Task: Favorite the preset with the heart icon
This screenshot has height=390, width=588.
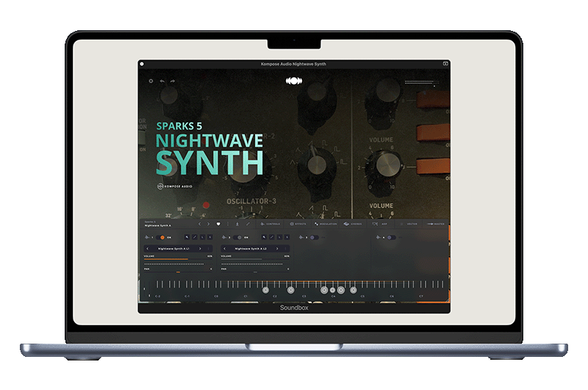Action: [x=218, y=224]
